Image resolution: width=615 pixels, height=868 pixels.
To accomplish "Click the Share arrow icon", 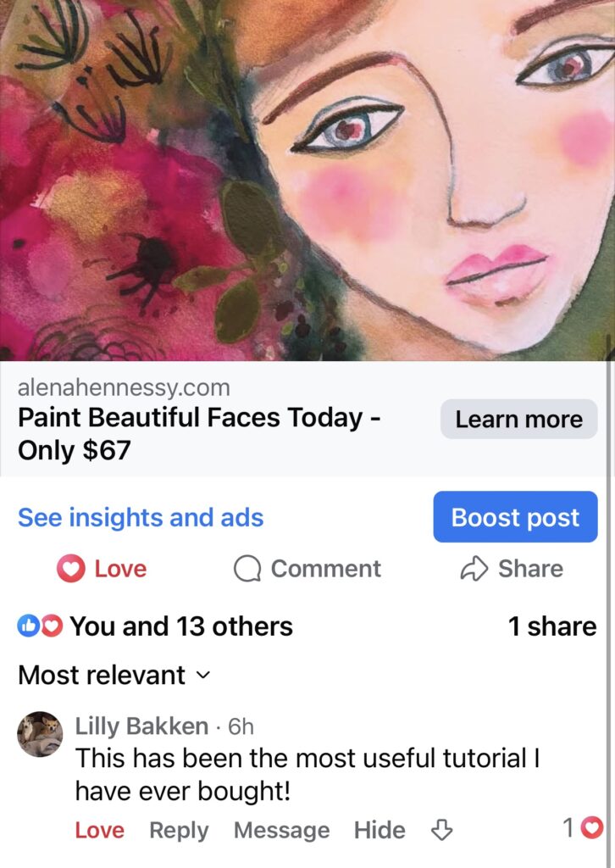I will pos(474,569).
